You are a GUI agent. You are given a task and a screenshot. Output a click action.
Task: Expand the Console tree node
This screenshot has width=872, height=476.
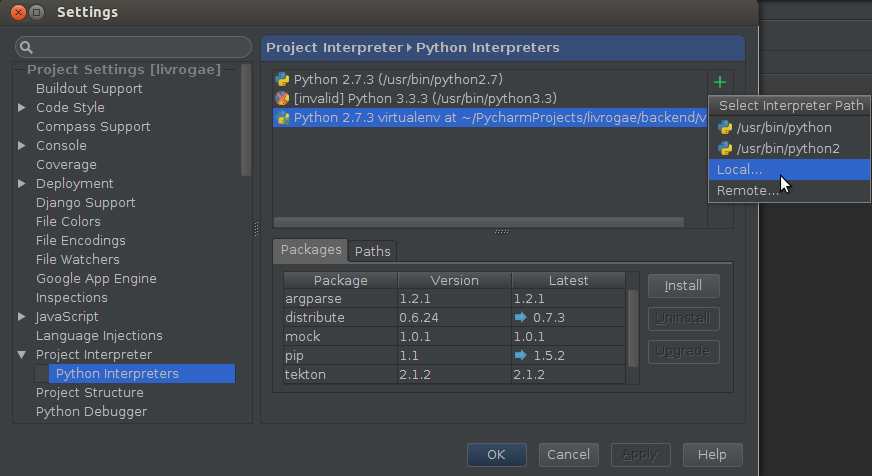22,145
